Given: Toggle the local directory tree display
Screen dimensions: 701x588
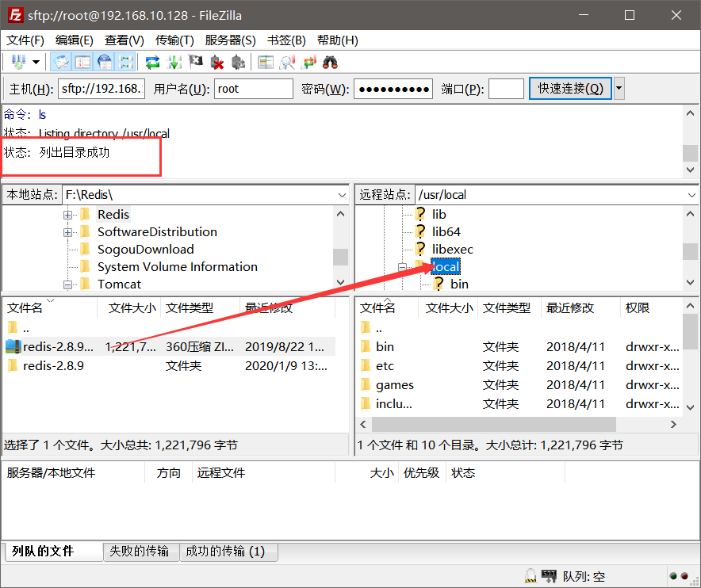Looking at the screenshot, I should pos(82,62).
